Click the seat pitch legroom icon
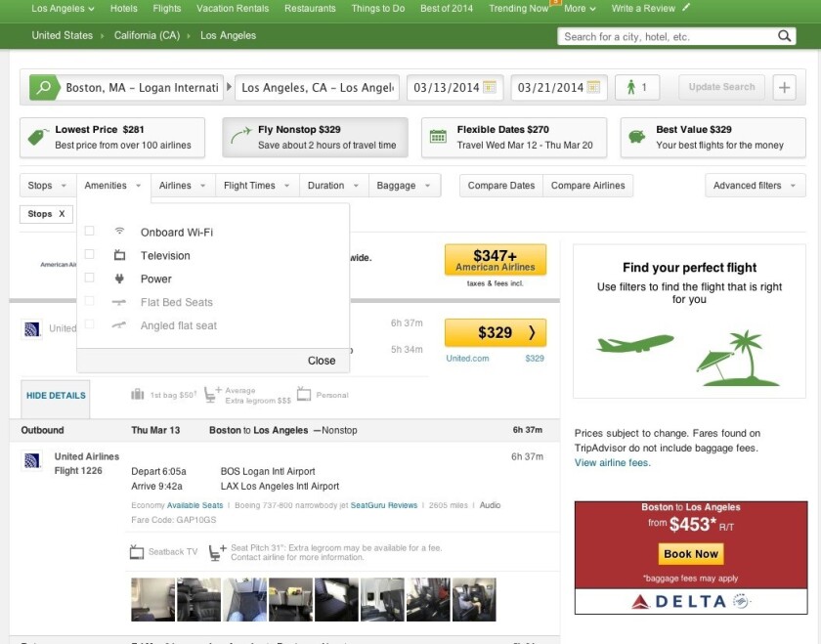This screenshot has width=821, height=644. coord(217,552)
